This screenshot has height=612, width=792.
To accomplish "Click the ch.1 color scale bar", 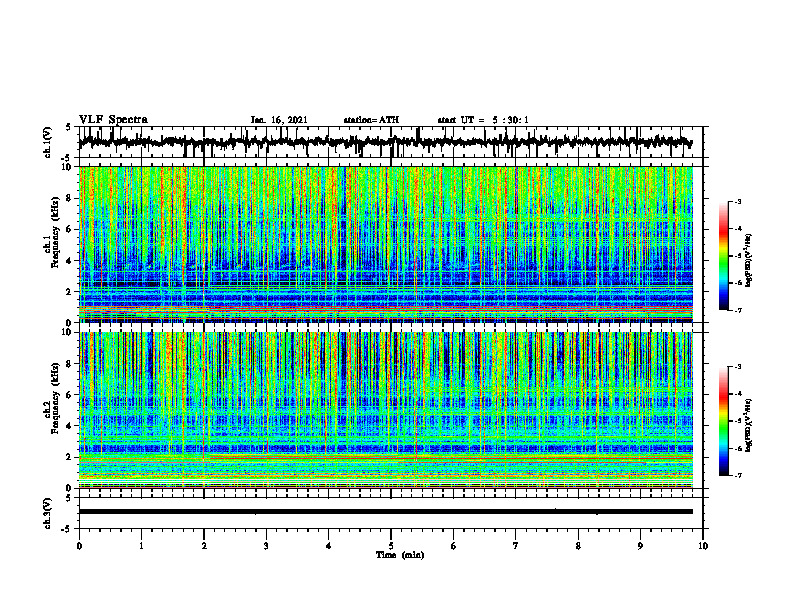I will tap(723, 256).
